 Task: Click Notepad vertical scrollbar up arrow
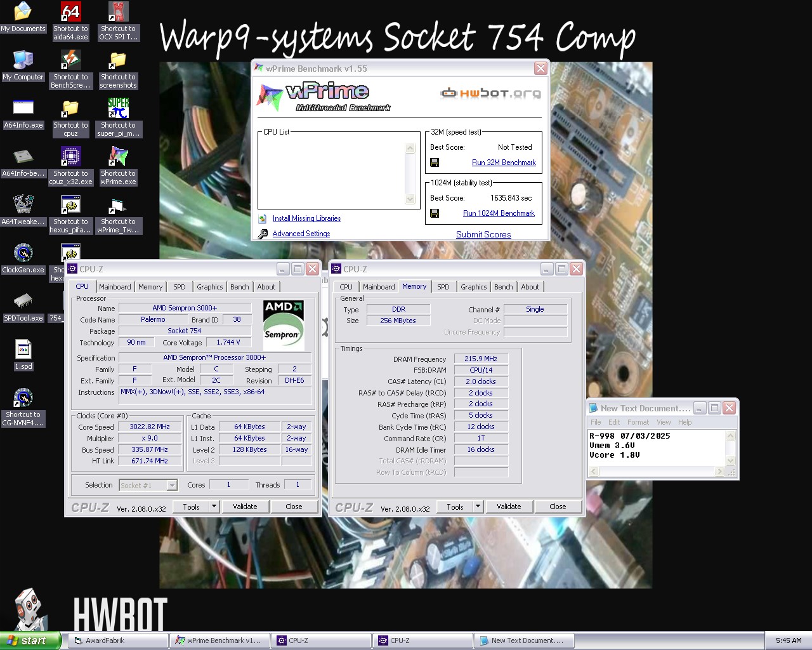pos(731,436)
